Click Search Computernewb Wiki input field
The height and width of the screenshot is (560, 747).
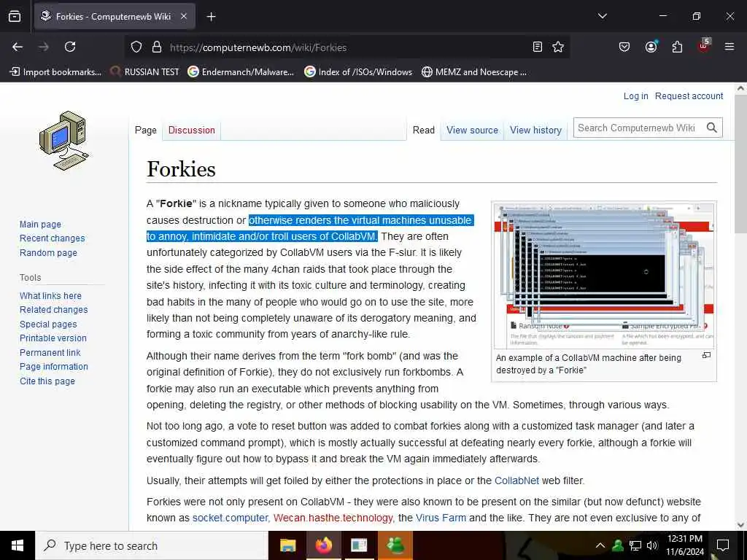pos(638,128)
